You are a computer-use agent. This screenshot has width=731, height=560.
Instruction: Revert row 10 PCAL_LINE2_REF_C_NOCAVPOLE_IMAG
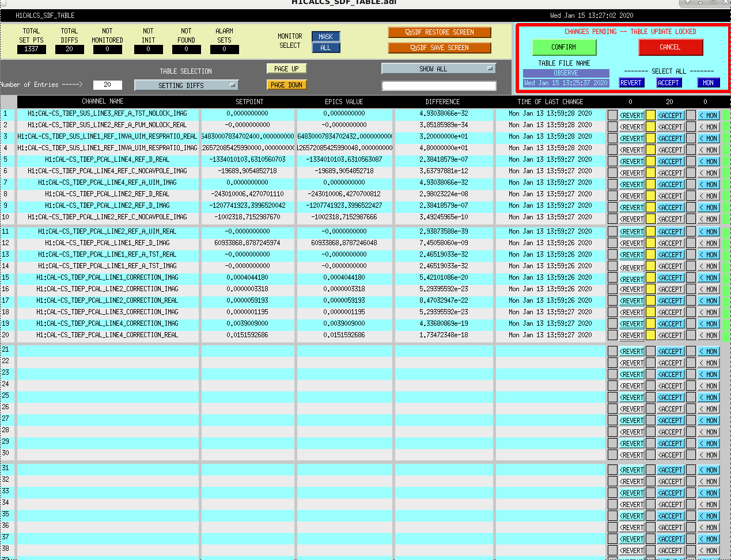pos(631,219)
